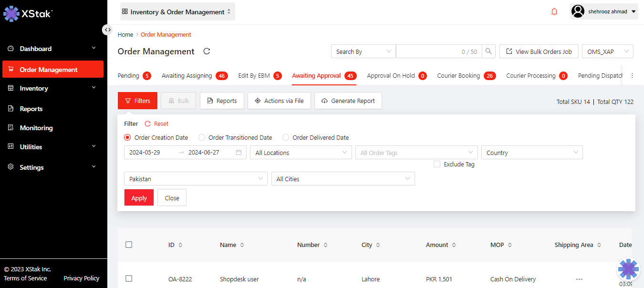Select Order Transitioned Date radio button

click(x=202, y=138)
